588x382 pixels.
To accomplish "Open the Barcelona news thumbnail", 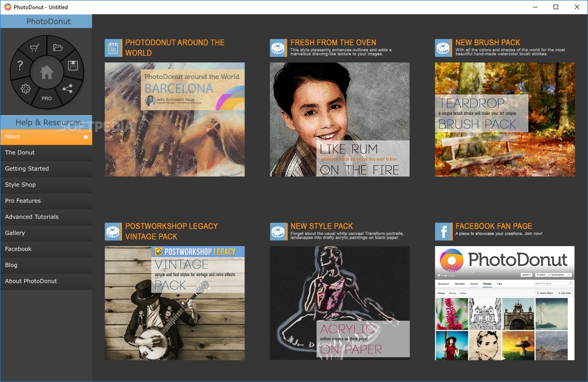I will pos(175,119).
